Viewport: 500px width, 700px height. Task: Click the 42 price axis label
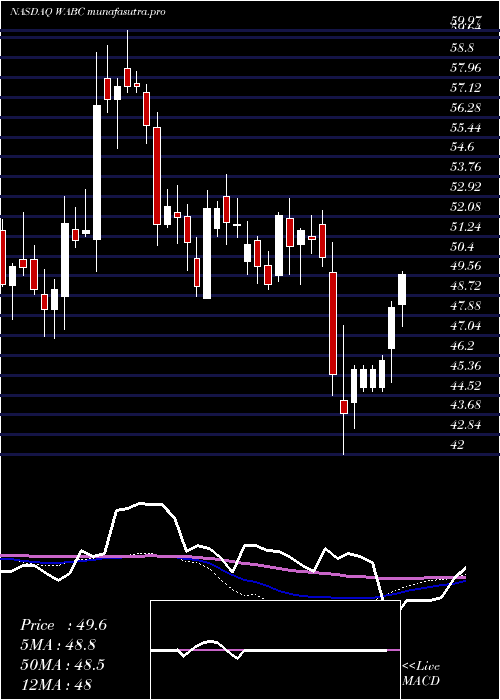[x=458, y=445]
